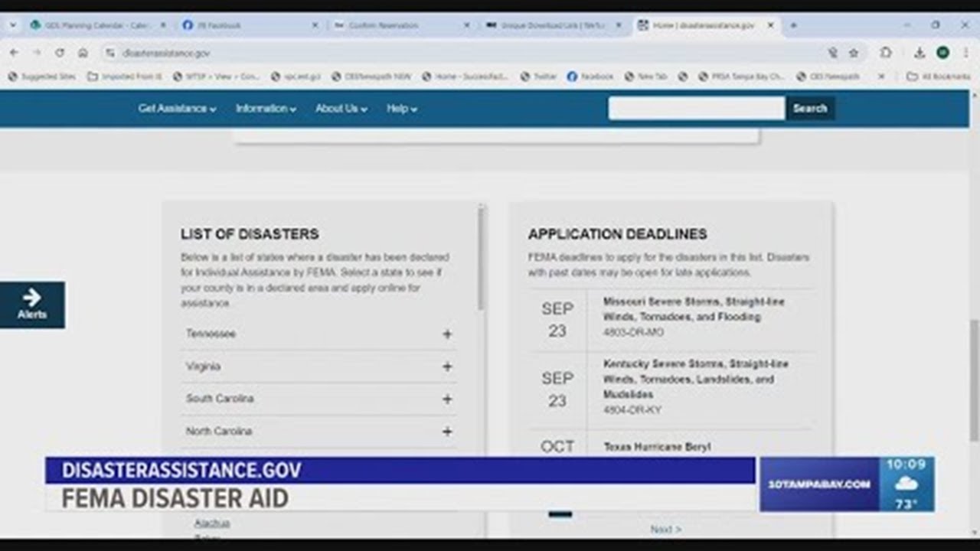
Task: Click the 4803-DR-MO disaster number
Action: (x=633, y=332)
